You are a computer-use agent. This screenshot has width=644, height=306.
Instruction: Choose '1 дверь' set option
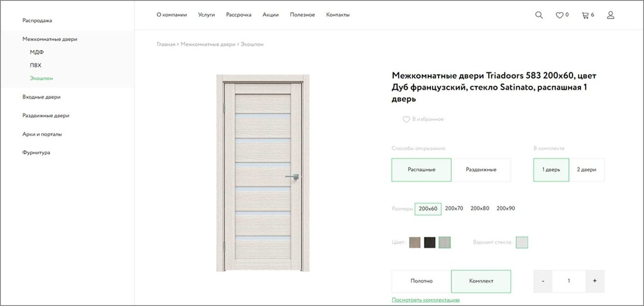pyautogui.click(x=551, y=170)
